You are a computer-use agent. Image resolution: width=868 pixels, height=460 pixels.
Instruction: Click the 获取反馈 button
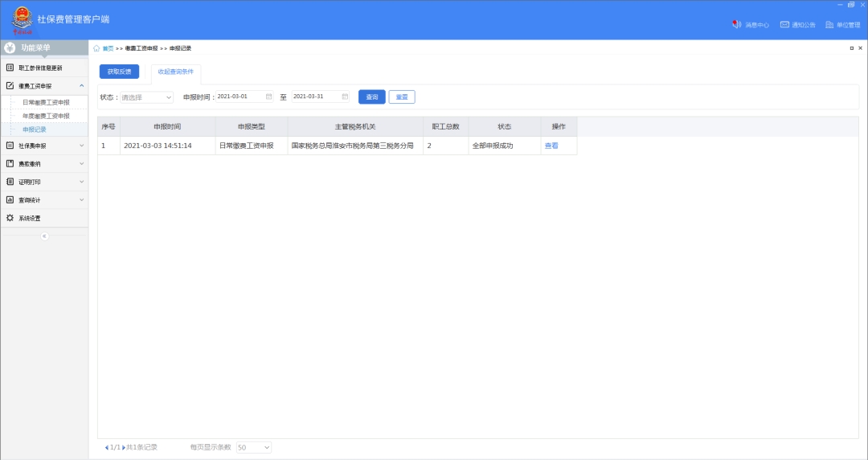(119, 72)
